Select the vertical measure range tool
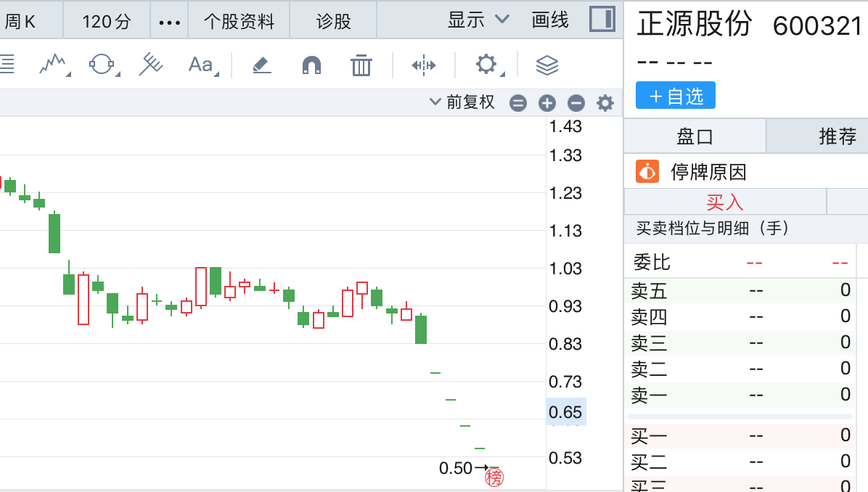The image size is (868, 492). click(423, 65)
